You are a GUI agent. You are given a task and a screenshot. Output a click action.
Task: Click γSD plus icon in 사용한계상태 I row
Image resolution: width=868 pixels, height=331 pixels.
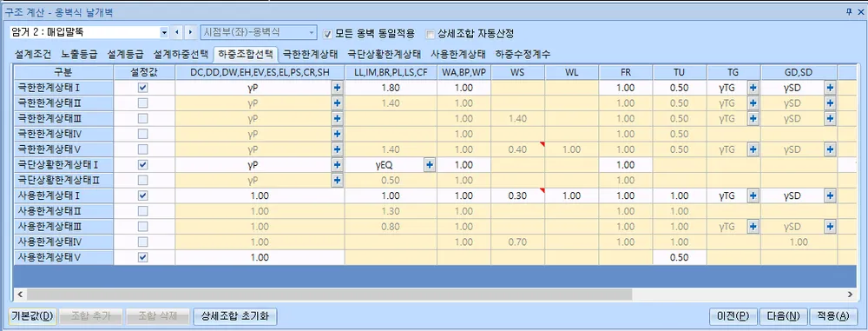click(830, 195)
